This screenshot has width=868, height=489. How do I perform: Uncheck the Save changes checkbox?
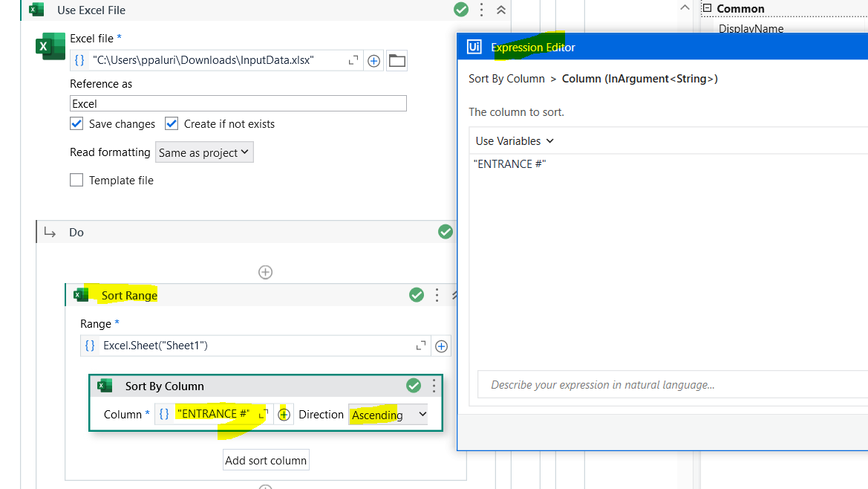pos(76,123)
